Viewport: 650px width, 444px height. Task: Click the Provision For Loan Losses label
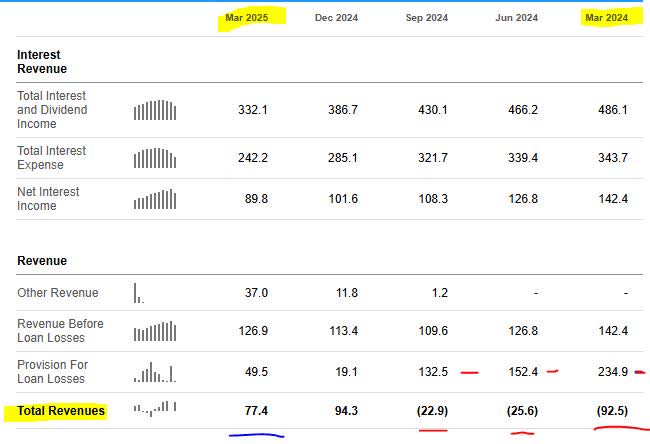click(52, 372)
